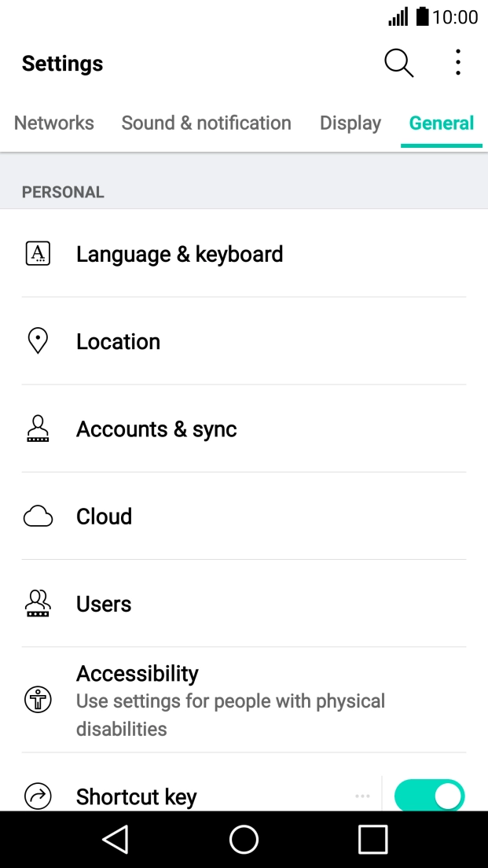Screen dimensions: 488x868
Task: Open the Shortcut key options
Action: point(362,796)
